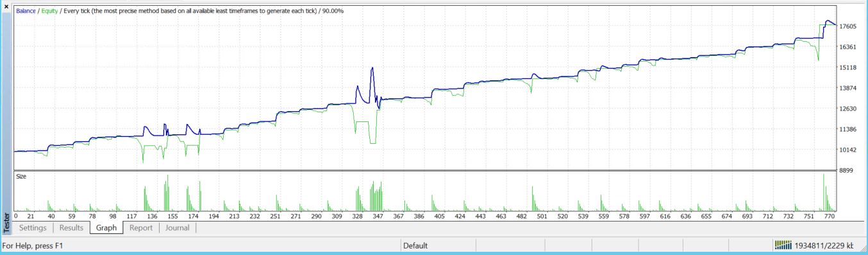Click the Balance legend label
This screenshot has width=868, height=255.
pos(26,10)
